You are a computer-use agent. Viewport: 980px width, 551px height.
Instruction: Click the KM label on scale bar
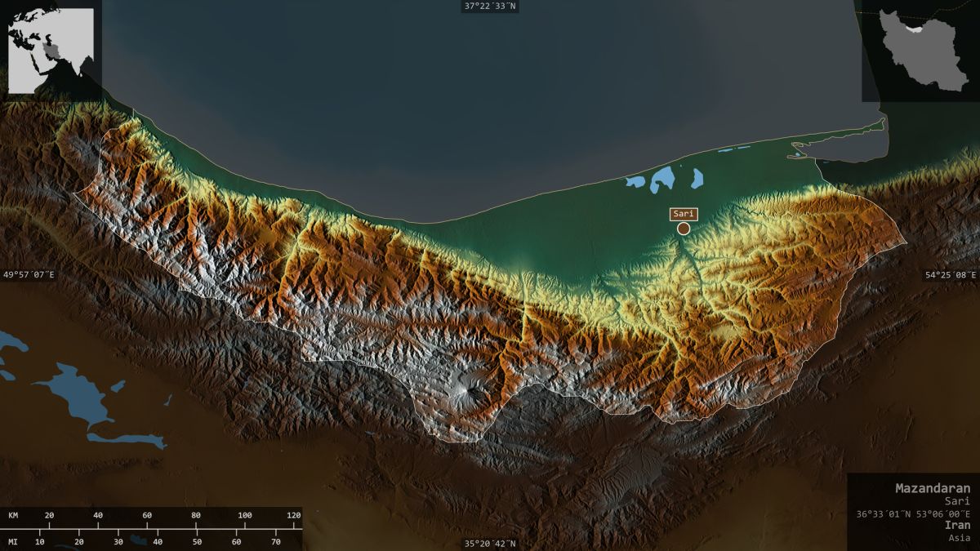tap(14, 516)
